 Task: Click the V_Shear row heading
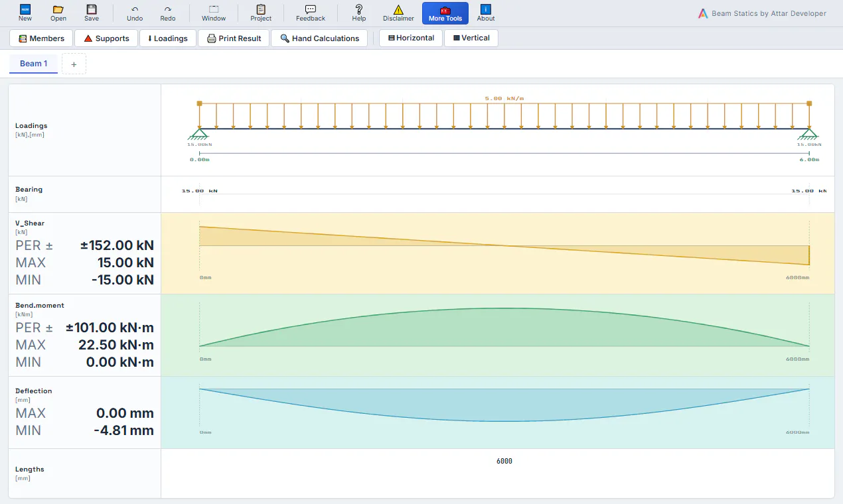click(30, 223)
